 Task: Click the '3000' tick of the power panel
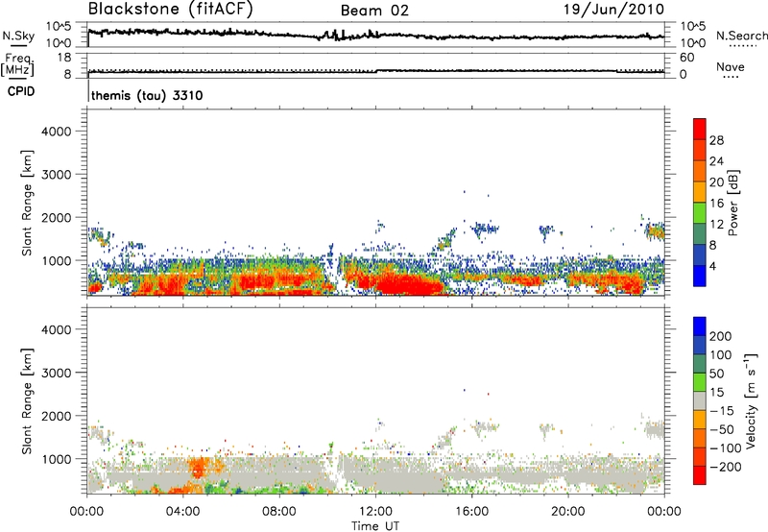click(x=57, y=175)
